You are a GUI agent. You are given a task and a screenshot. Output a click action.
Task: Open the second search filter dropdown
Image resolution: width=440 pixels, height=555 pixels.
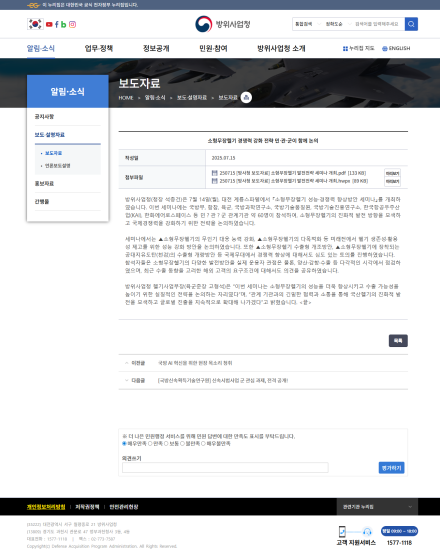click(338, 24)
